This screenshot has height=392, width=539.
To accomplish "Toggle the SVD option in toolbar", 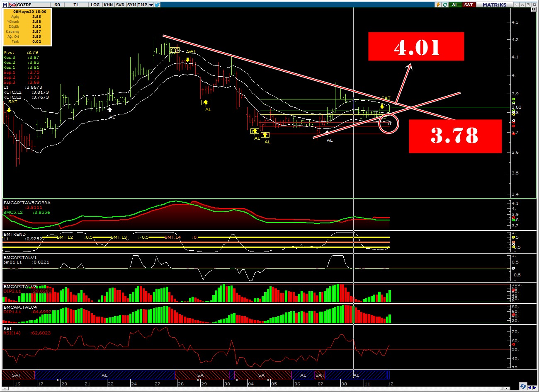I will point(120,5).
